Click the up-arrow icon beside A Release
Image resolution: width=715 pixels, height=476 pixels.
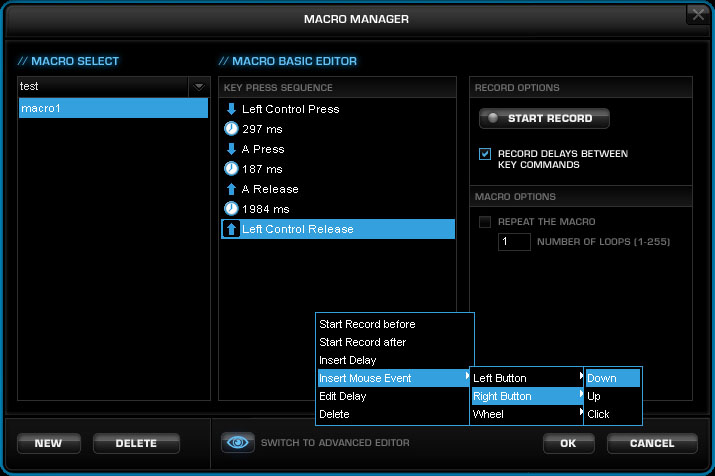pyautogui.click(x=231, y=189)
